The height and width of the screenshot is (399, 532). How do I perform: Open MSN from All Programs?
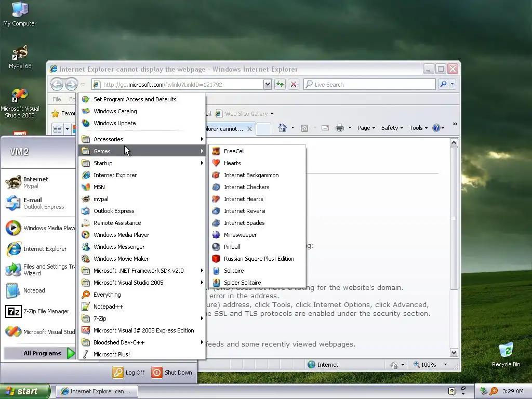142,187
